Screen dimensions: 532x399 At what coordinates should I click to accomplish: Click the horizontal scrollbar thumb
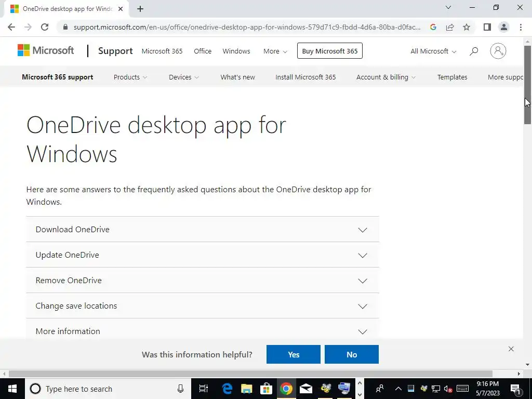(x=250, y=374)
